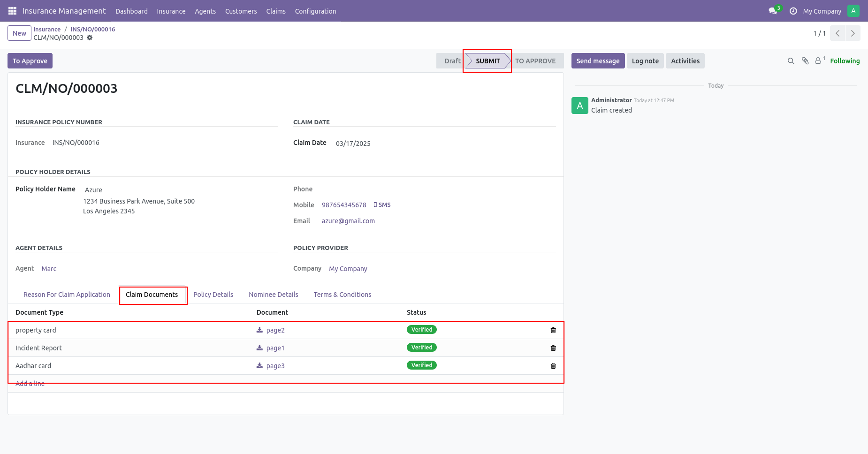Click the chatter search magnifier icon
868x454 pixels.
point(791,61)
